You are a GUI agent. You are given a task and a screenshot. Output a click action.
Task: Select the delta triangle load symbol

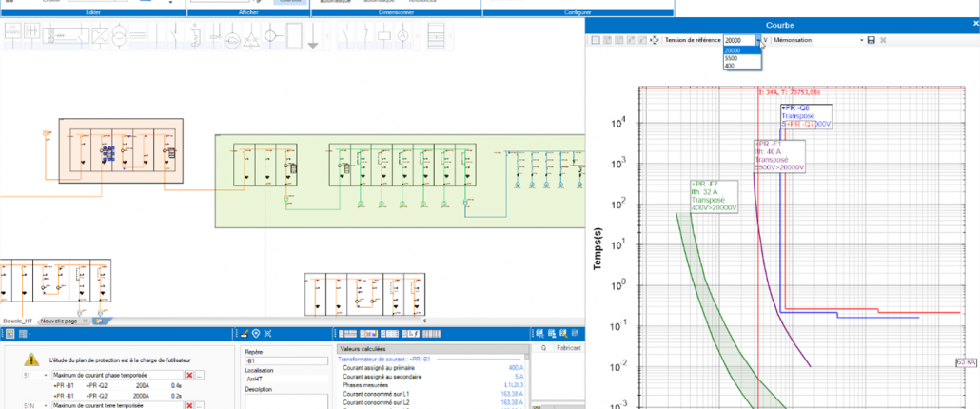[250, 35]
